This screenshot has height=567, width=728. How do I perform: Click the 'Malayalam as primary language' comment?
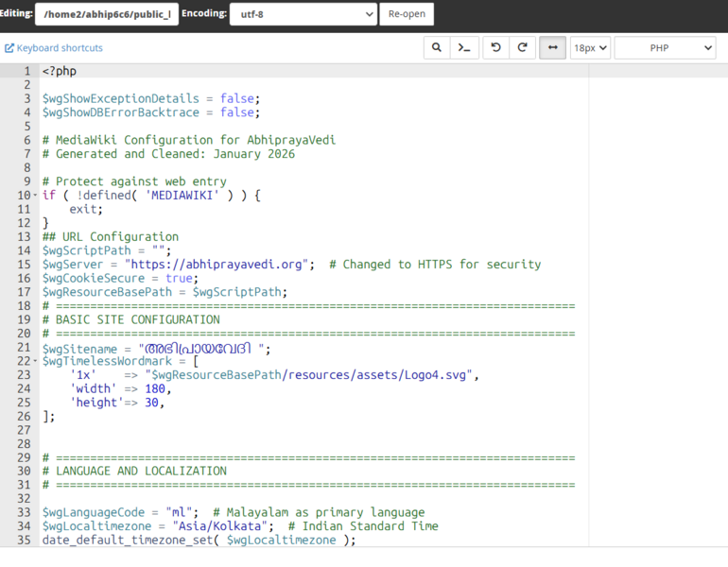[x=319, y=512]
